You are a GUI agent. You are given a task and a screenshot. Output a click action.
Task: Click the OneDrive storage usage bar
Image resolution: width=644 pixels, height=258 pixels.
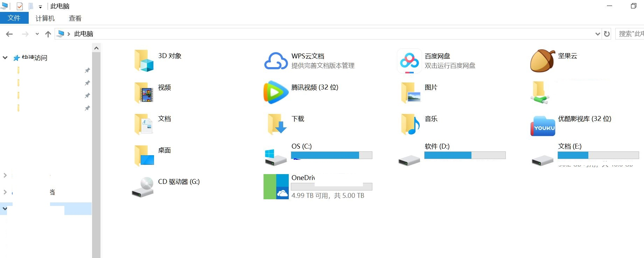(331, 187)
